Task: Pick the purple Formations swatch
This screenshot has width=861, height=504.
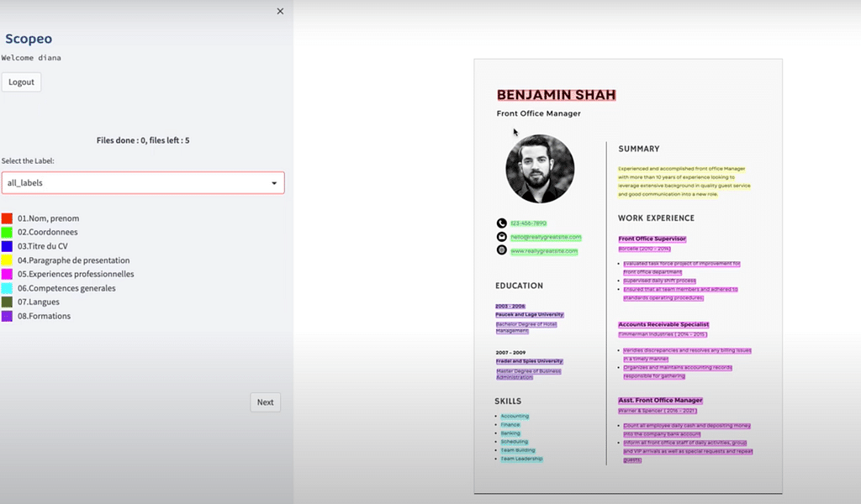Action: pyautogui.click(x=7, y=317)
